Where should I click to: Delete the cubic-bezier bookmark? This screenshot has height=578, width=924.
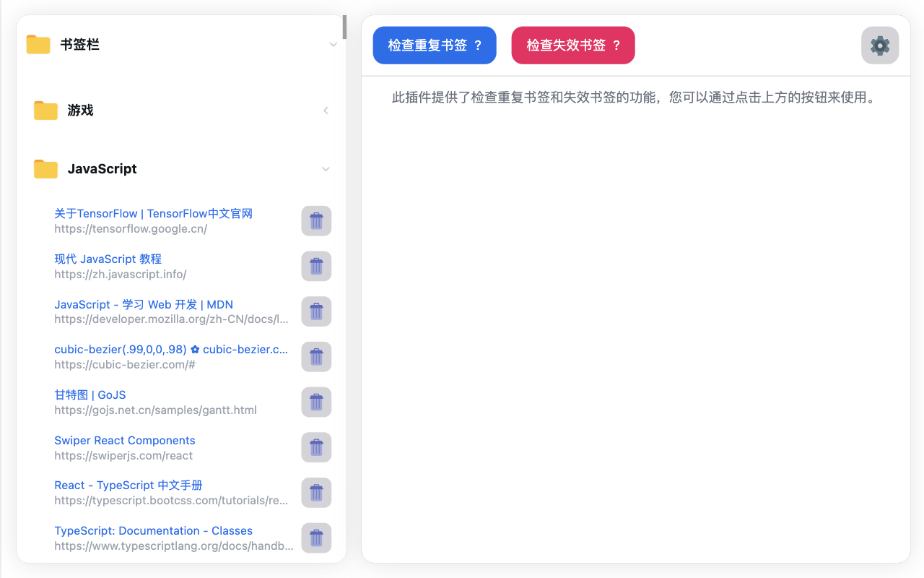[316, 356]
